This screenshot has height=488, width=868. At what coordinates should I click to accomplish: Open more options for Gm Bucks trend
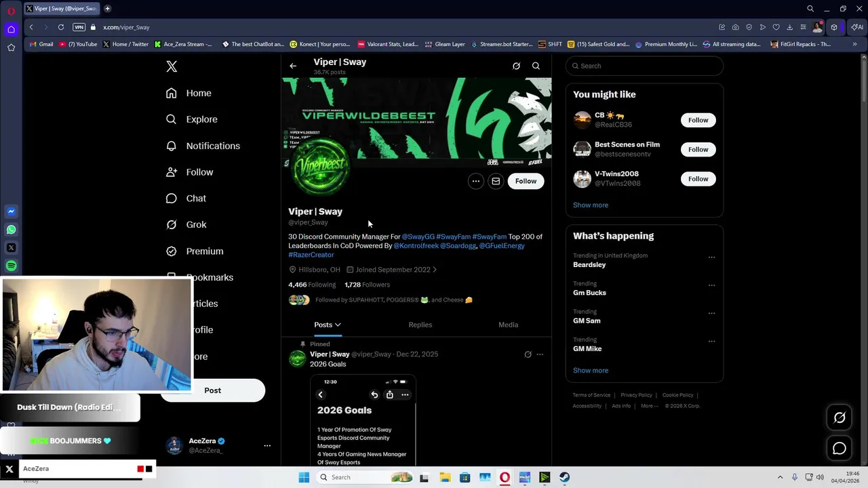click(x=711, y=285)
